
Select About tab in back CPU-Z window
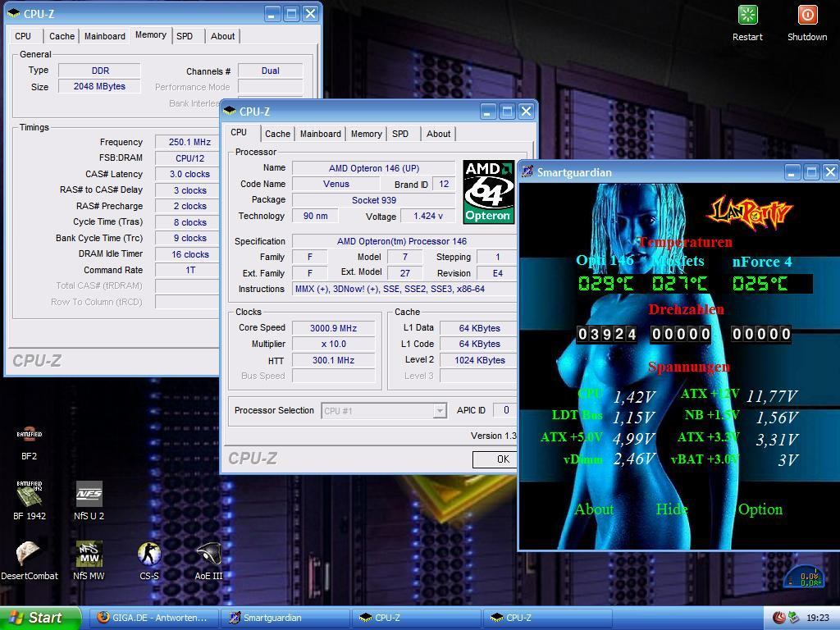point(223,36)
